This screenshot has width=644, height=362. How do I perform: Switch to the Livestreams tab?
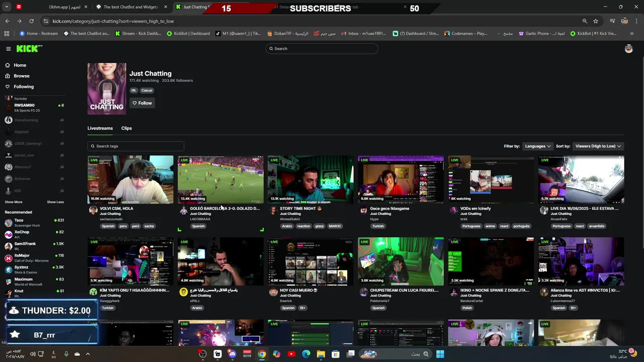[100, 128]
